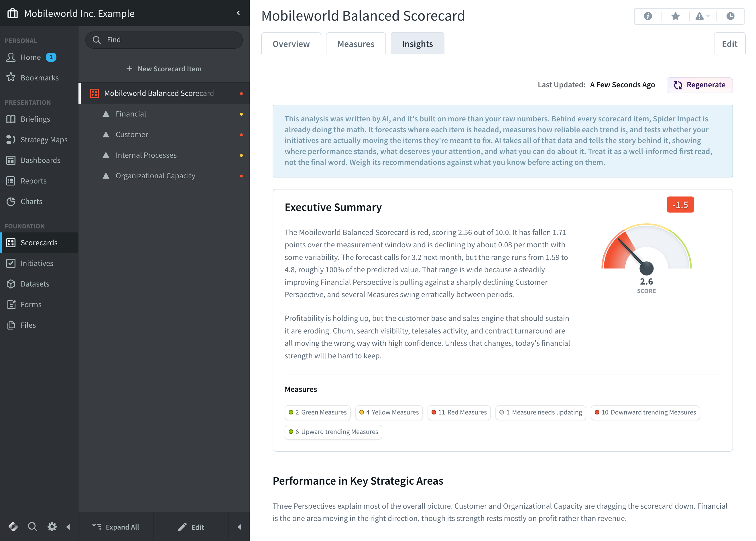
Task: Click the Spider Impact logo icon in the bottom-left corner
Action: point(13,527)
